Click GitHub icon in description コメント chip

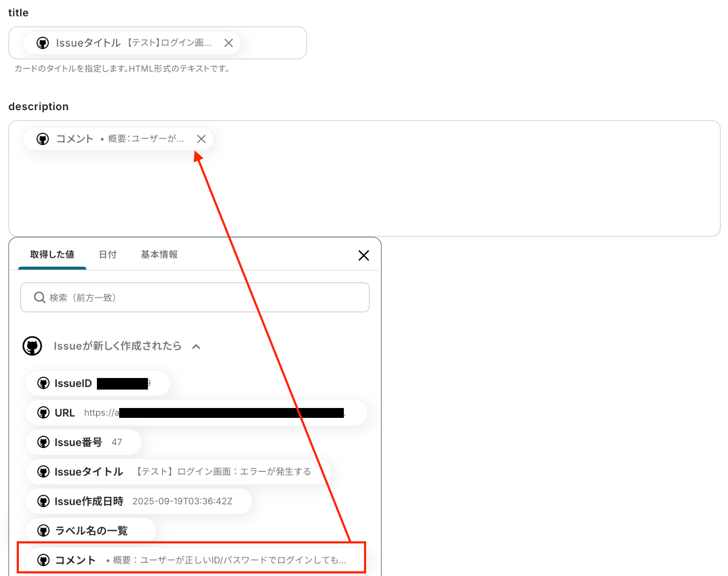(43, 139)
